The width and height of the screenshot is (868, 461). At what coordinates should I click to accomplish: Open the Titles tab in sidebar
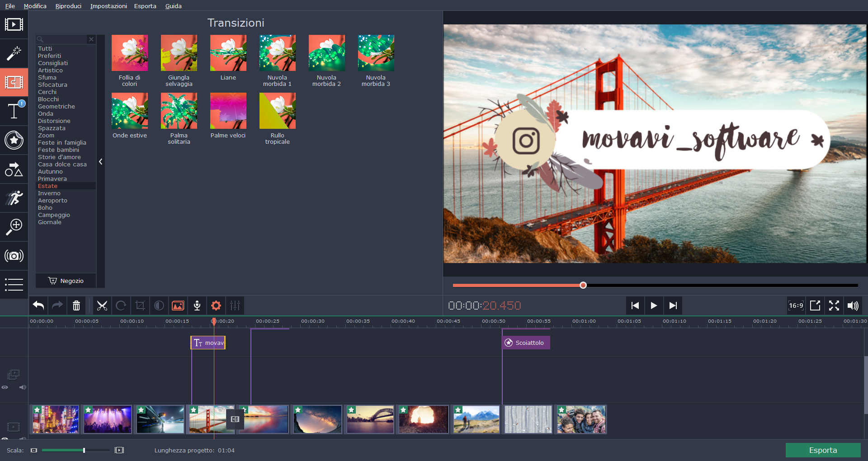coord(14,111)
